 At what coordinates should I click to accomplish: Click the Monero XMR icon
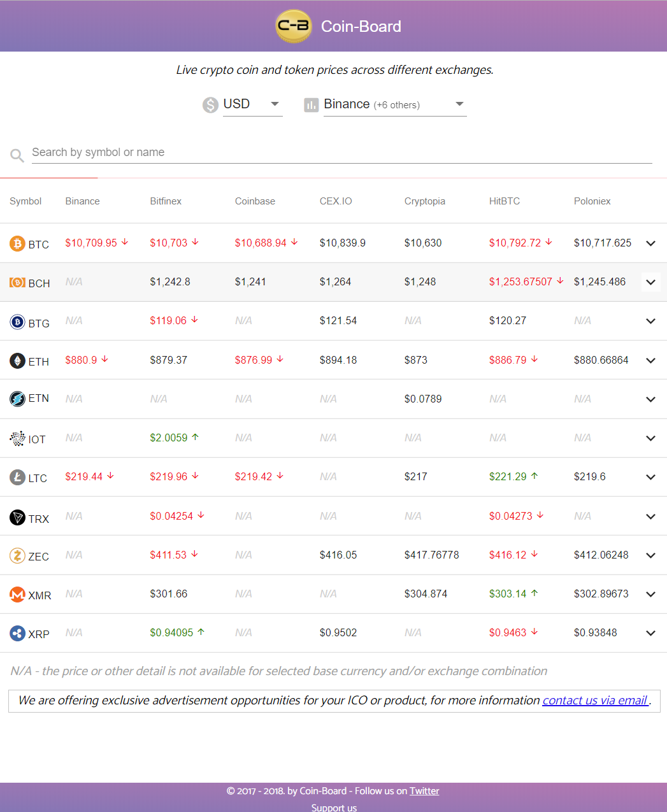[x=17, y=594]
